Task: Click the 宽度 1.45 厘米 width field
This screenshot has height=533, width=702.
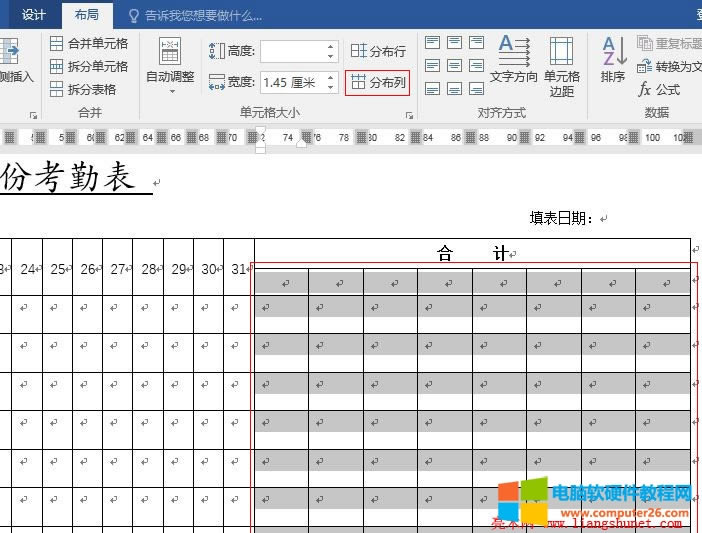Action: tap(293, 82)
